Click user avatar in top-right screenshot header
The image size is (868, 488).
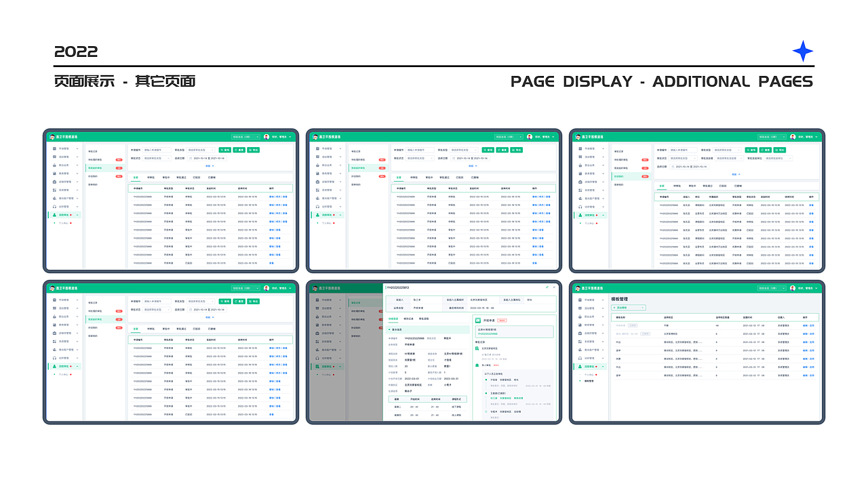tap(793, 137)
